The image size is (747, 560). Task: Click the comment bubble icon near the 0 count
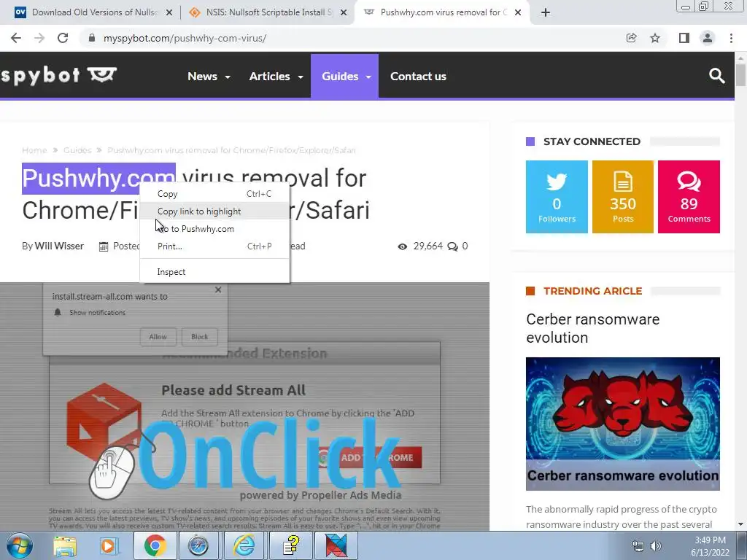[x=452, y=246]
